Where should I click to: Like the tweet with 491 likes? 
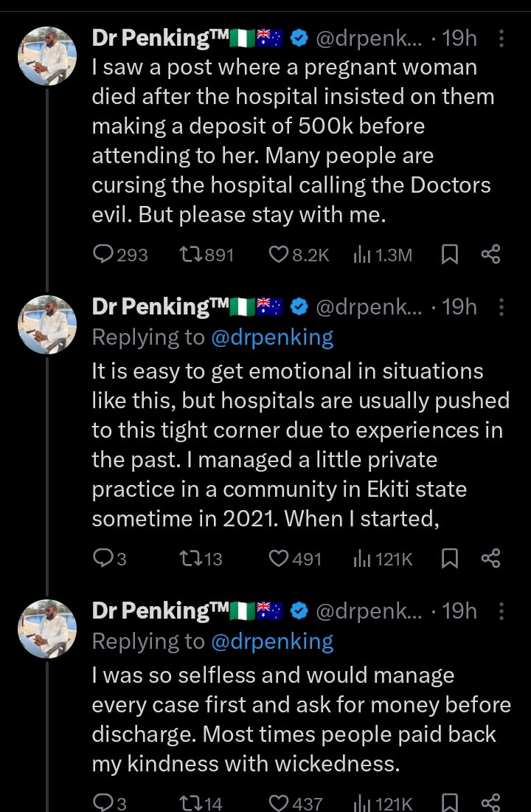(x=278, y=559)
